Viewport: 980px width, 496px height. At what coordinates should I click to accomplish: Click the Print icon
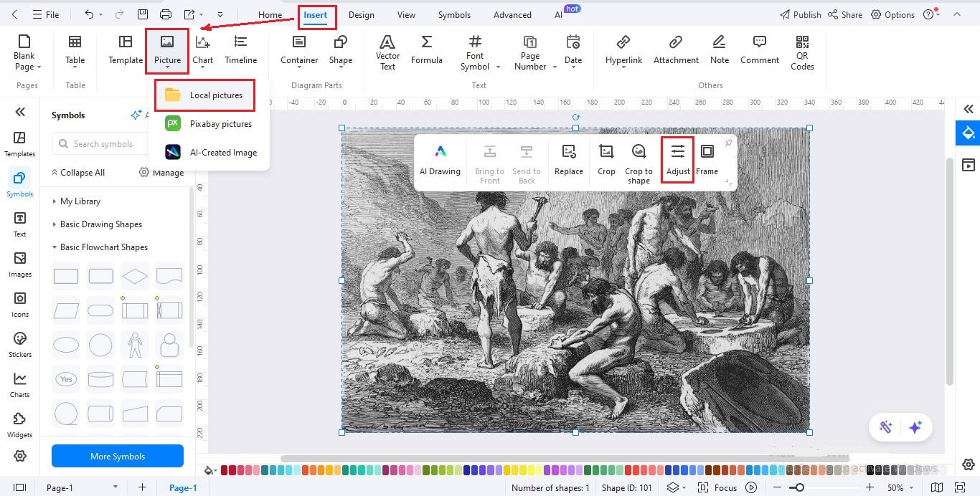tap(166, 14)
